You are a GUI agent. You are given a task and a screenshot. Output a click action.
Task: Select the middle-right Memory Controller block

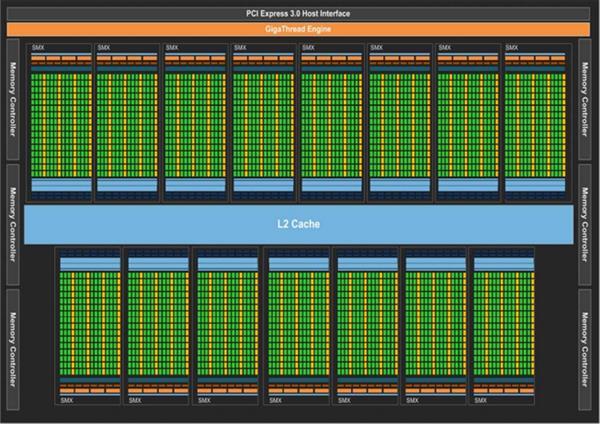tap(585, 223)
